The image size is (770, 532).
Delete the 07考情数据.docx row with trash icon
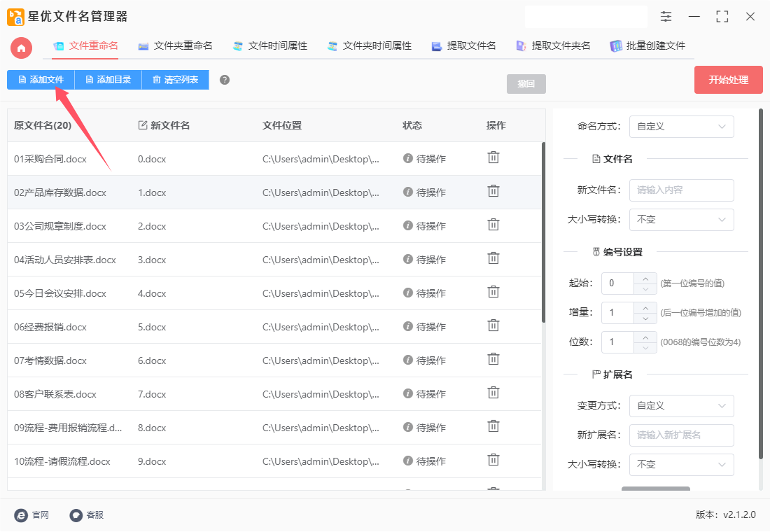[x=493, y=360]
